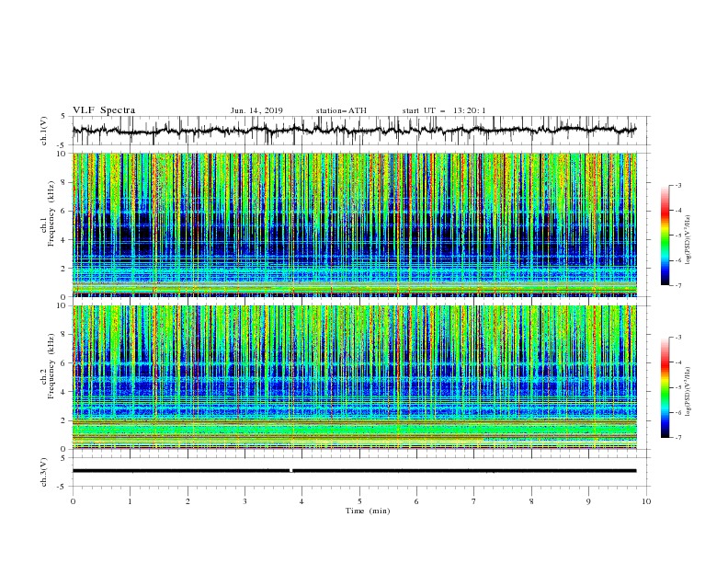Click time axis tick label "9"
The image size is (728, 563).
click(x=588, y=501)
